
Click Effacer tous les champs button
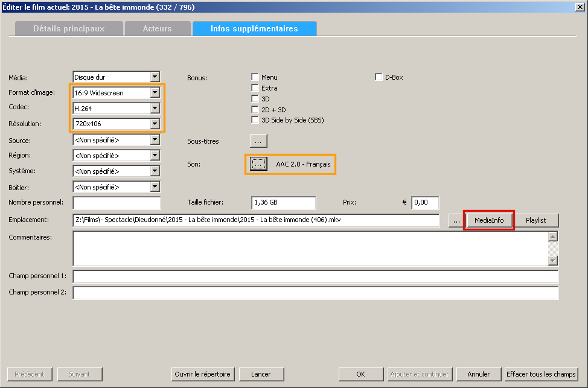click(x=541, y=374)
